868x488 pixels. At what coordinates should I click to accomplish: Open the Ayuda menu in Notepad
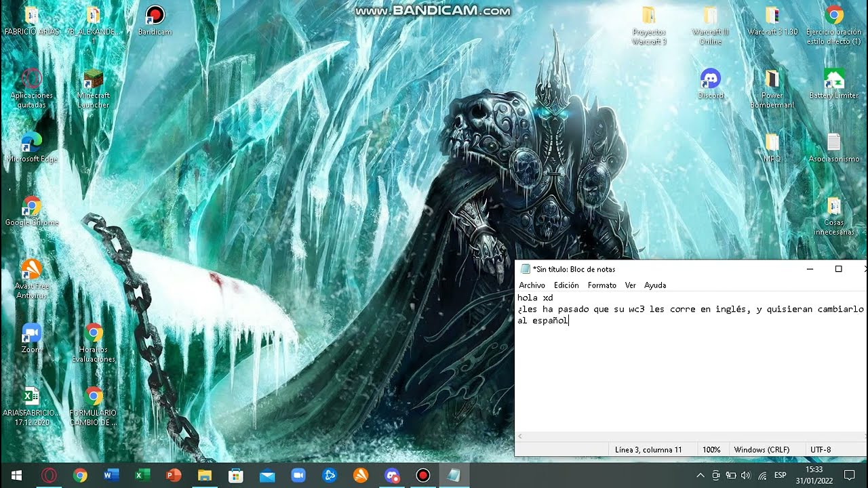point(655,285)
